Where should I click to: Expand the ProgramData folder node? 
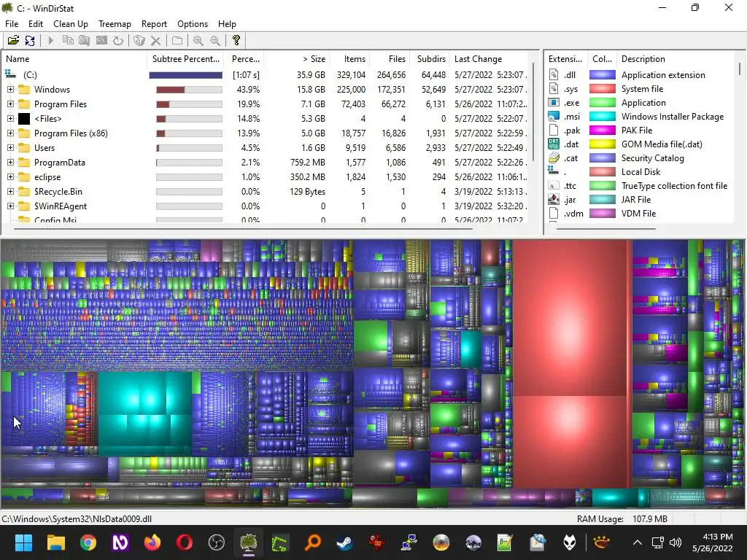pyautogui.click(x=10, y=163)
